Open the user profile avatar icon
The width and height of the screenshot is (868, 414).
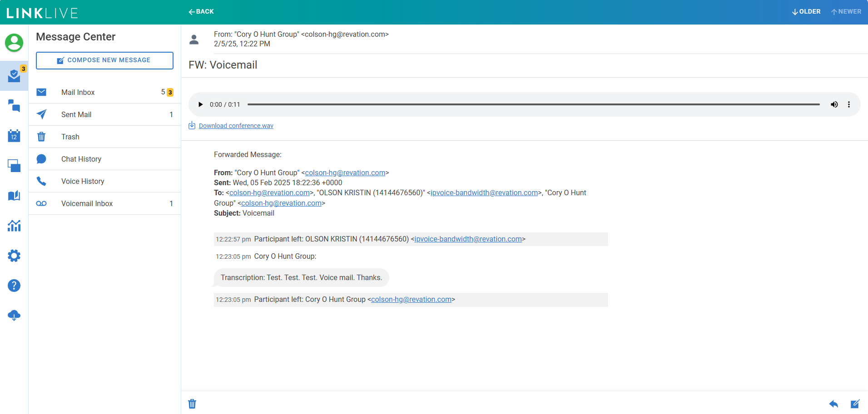coord(14,43)
